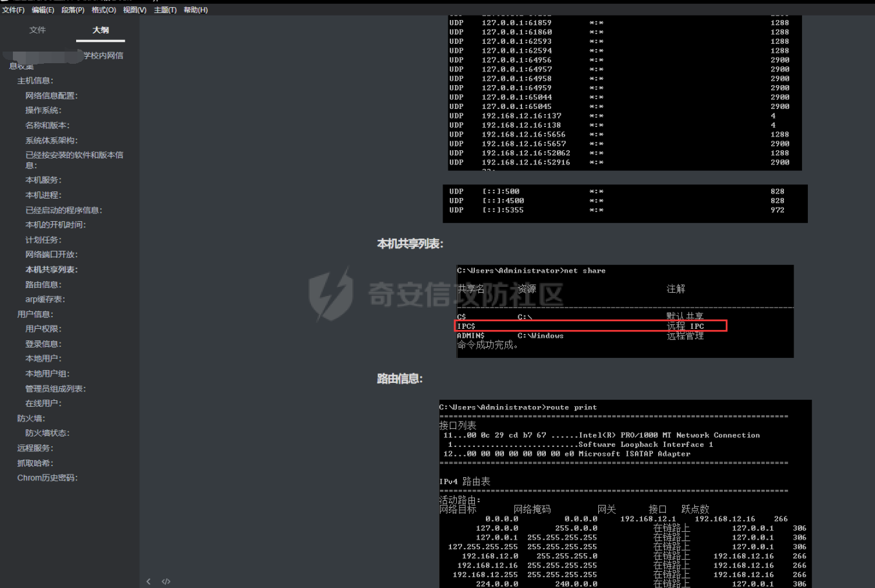Go to outline heading 用户权限
The width and height of the screenshot is (875, 588).
pos(43,329)
